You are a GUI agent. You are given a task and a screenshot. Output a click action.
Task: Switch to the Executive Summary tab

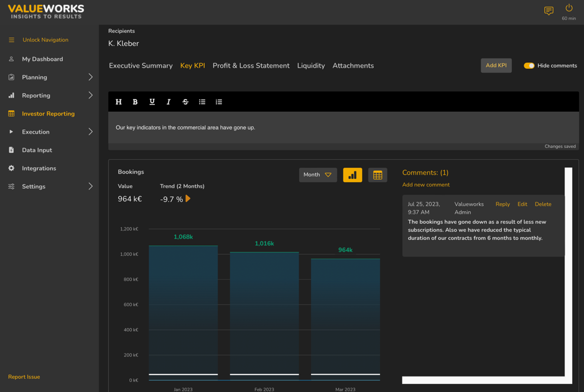coord(141,66)
